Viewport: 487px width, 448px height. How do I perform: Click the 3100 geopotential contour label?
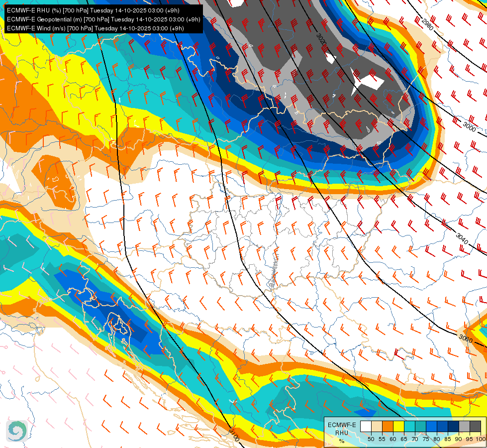[x=234, y=435]
